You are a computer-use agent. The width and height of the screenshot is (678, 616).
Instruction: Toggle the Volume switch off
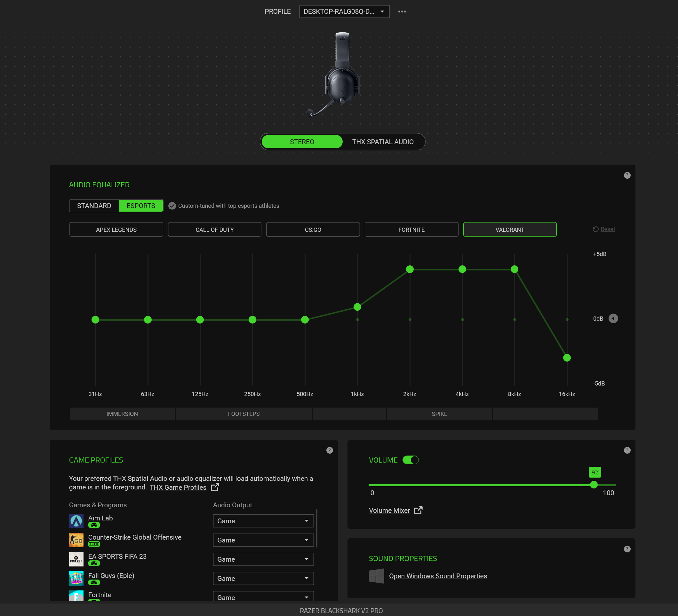coord(410,460)
